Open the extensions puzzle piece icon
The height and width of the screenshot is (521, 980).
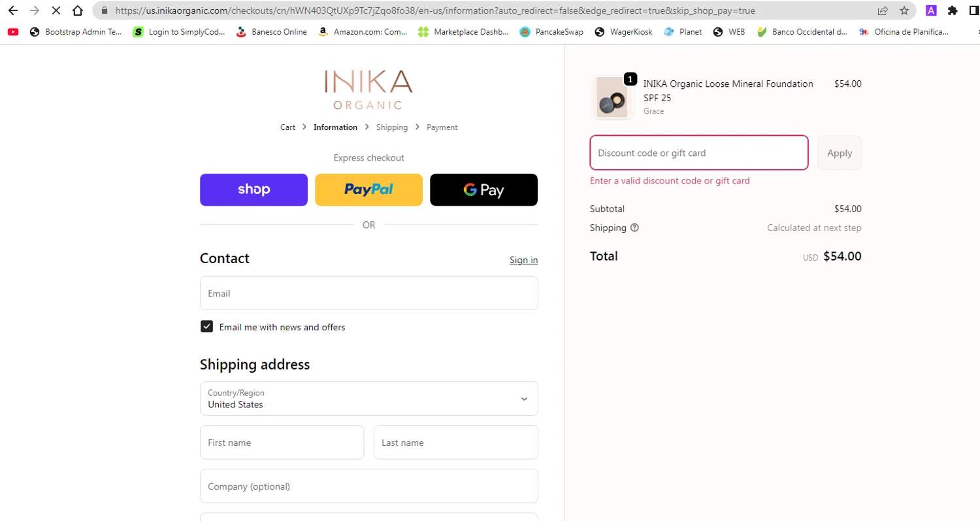click(x=953, y=10)
